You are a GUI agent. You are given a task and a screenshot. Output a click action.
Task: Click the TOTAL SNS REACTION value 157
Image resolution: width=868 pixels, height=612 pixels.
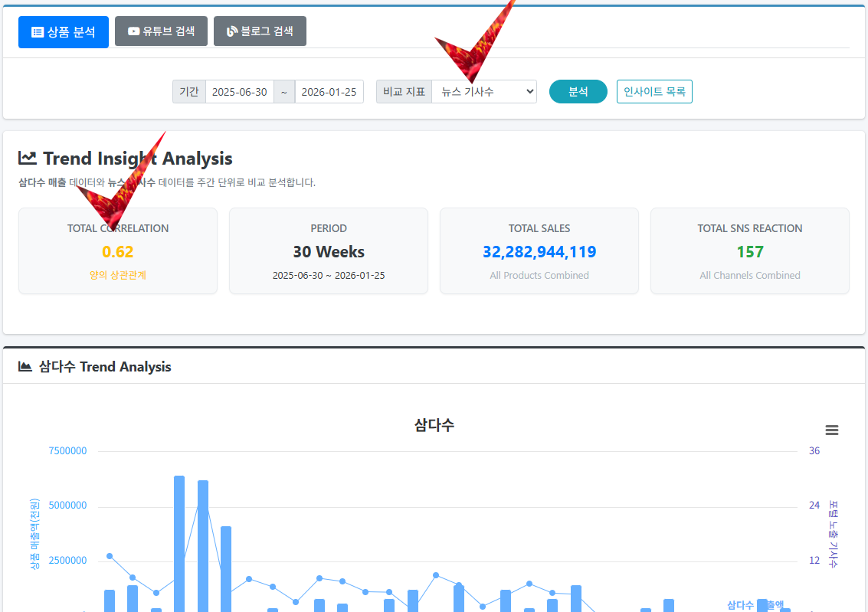(x=750, y=252)
